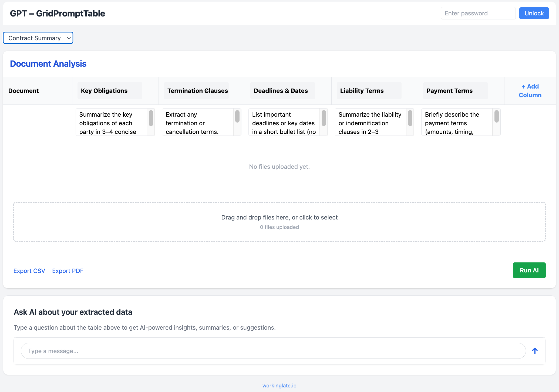The height and width of the screenshot is (392, 559).
Task: Edit the Termination Clauses column header
Action: [196, 91]
